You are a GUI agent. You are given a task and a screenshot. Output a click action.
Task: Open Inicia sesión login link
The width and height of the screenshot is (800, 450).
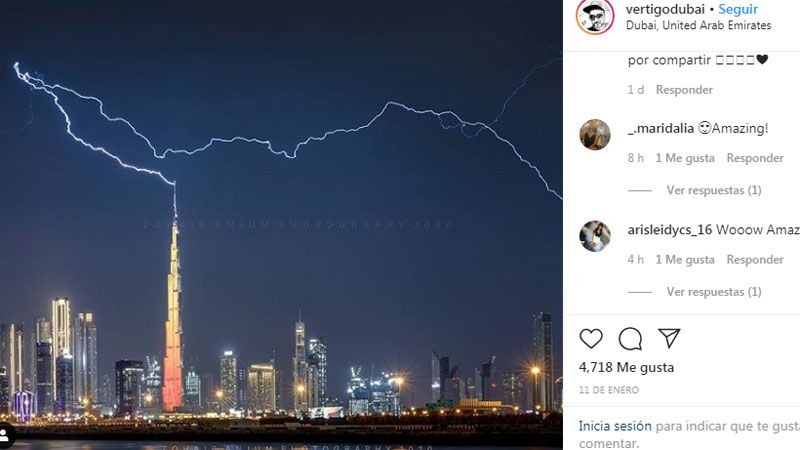point(615,426)
